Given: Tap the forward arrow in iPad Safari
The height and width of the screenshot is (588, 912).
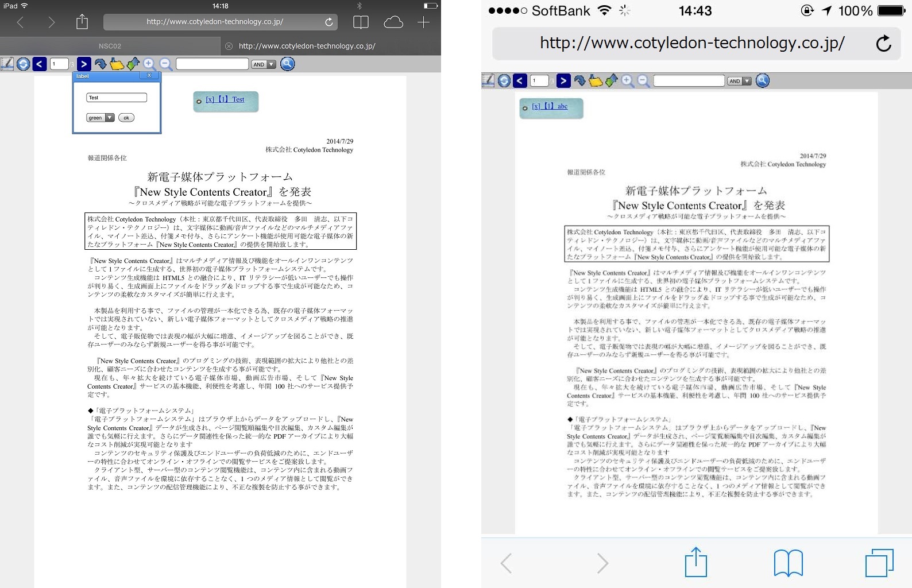Looking at the screenshot, I should point(52,22).
